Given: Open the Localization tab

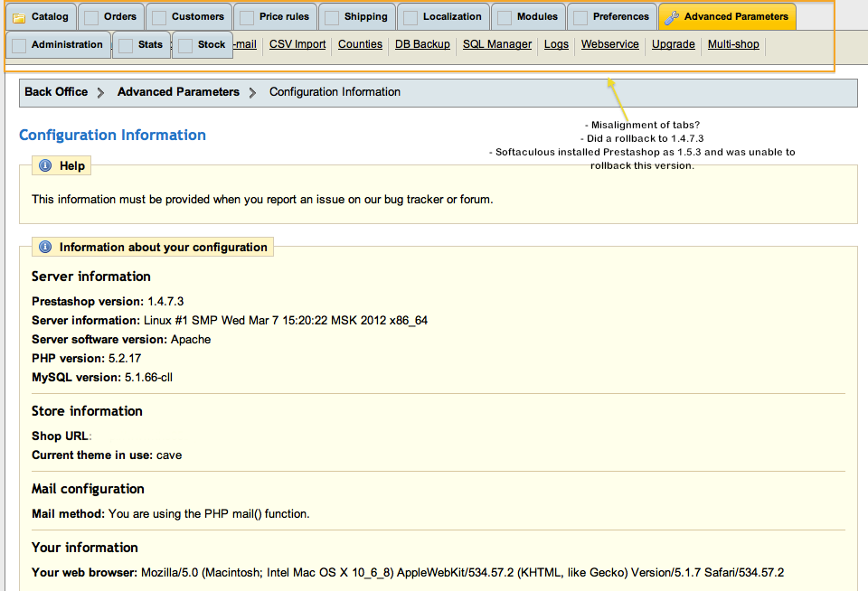Looking at the screenshot, I should click(443, 16).
